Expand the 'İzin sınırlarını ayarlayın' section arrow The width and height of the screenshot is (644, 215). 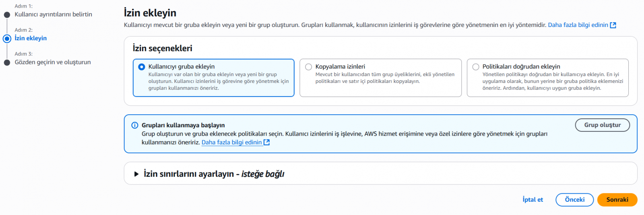tap(136, 174)
